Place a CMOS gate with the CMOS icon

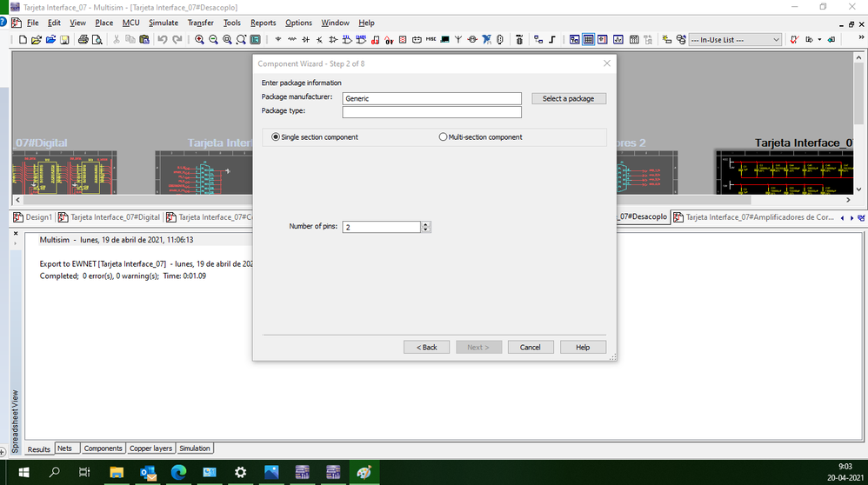(361, 39)
